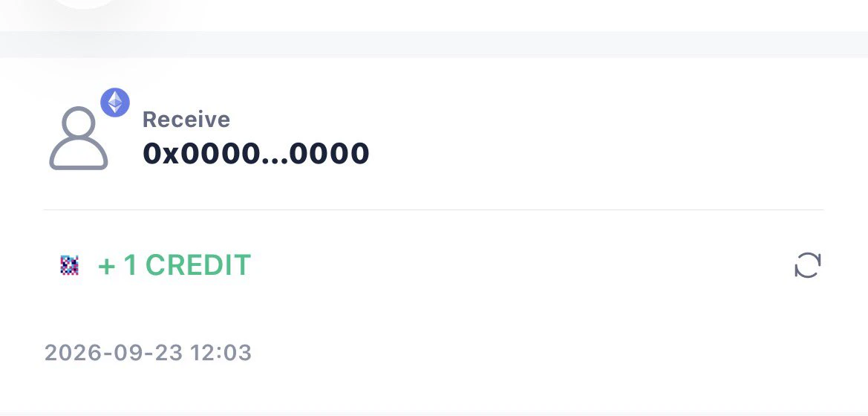Viewport: 868px width, 416px height.
Task: Click the divider line under the address
Action: point(434,210)
